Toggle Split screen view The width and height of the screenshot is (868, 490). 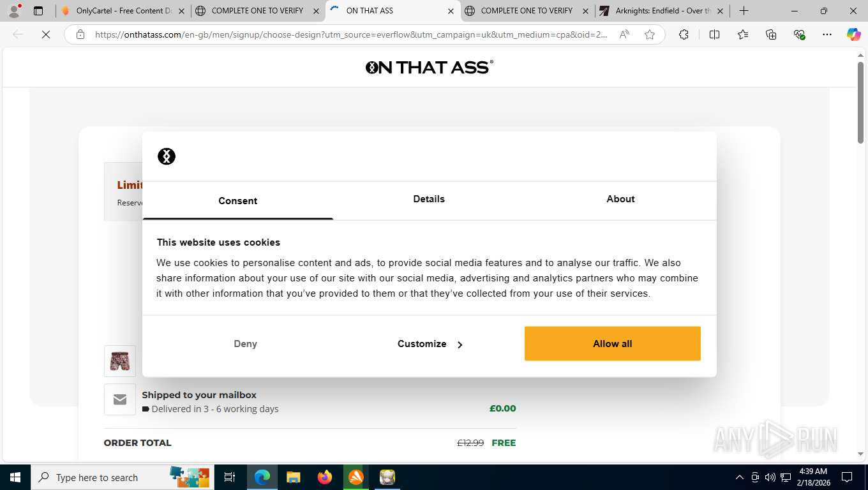(714, 34)
